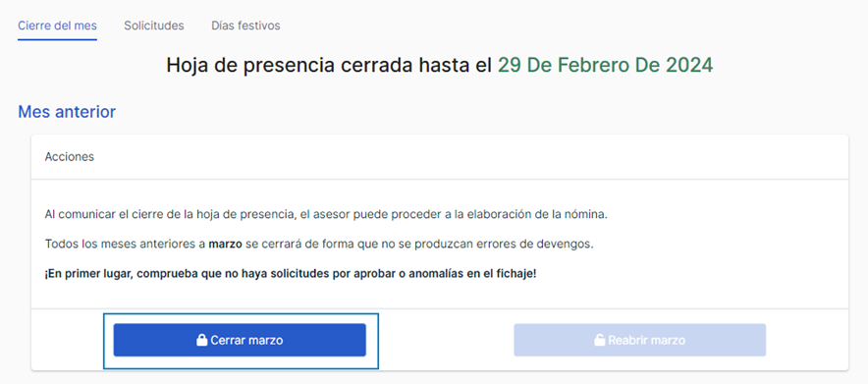Viewport: 868px width, 384px height.
Task: Click the sentence mentioning errores de devengos
Action: (319, 244)
